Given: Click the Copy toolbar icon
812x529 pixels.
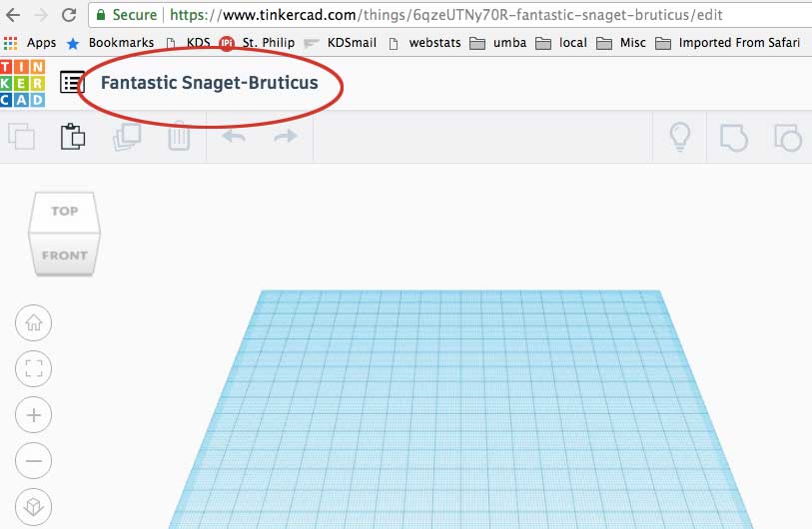Looking at the screenshot, I should coord(21,137).
